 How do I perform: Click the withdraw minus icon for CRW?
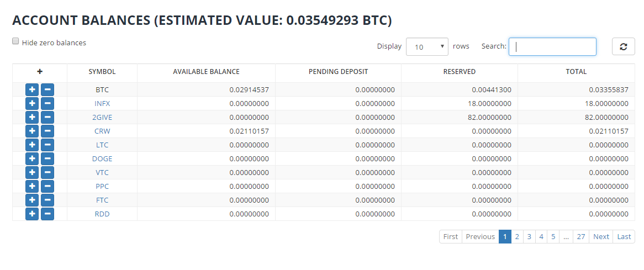tap(47, 131)
